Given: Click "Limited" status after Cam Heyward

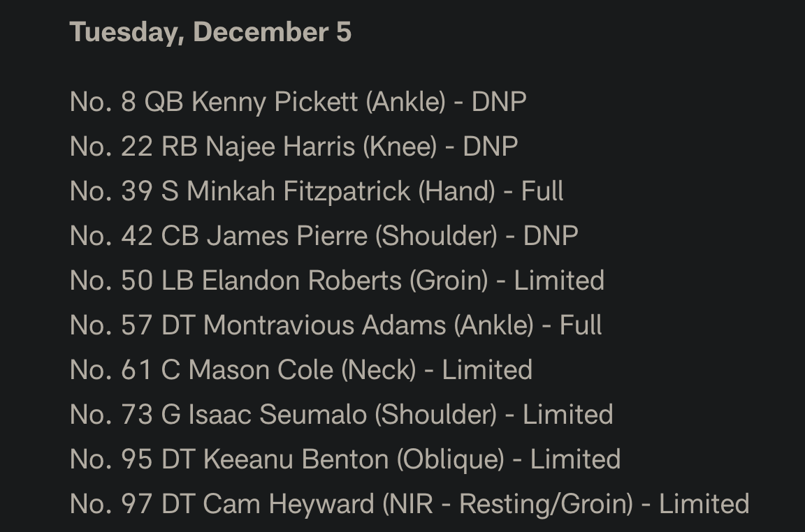Looking at the screenshot, I should [704, 504].
